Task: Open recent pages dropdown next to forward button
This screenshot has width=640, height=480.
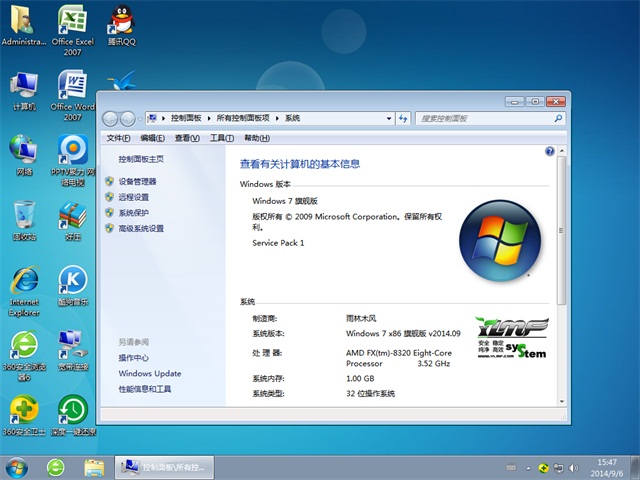Action: click(x=140, y=119)
